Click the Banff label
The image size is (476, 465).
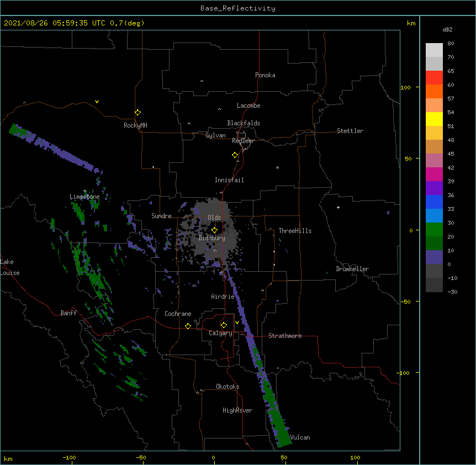click(68, 313)
